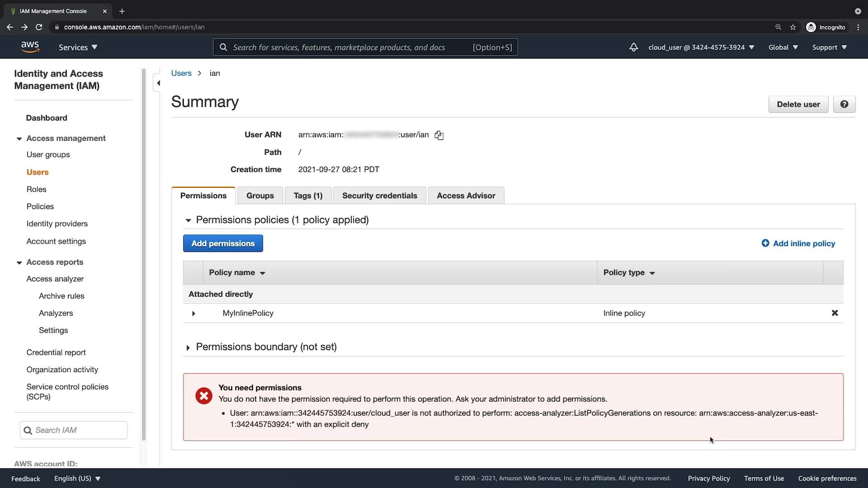
Task: Bookmark this page with the star icon
Action: [793, 27]
